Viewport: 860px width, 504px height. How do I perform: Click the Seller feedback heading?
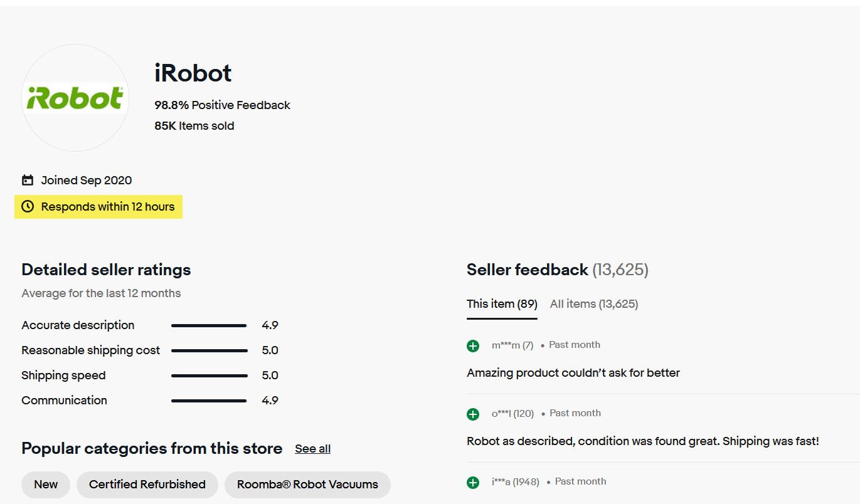(x=527, y=270)
